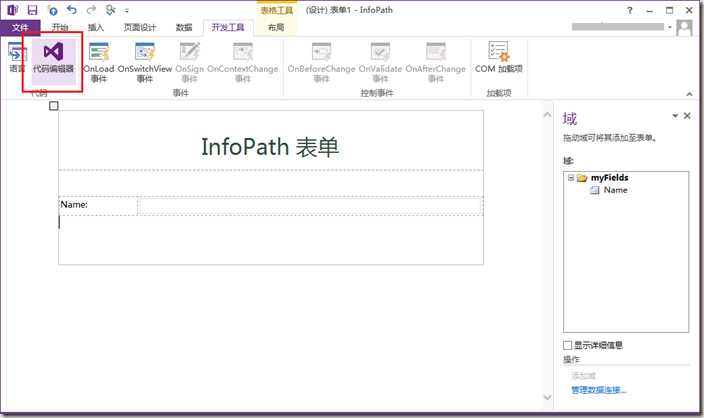Collapse the ribbon with the chevron
Viewport: 704px width, 418px height.
pos(689,94)
